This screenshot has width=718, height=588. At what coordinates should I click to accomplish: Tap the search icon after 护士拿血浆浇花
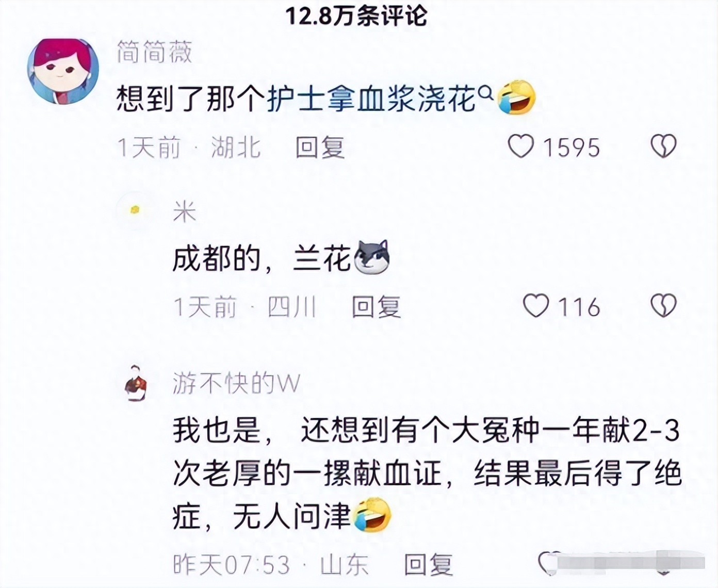[485, 93]
